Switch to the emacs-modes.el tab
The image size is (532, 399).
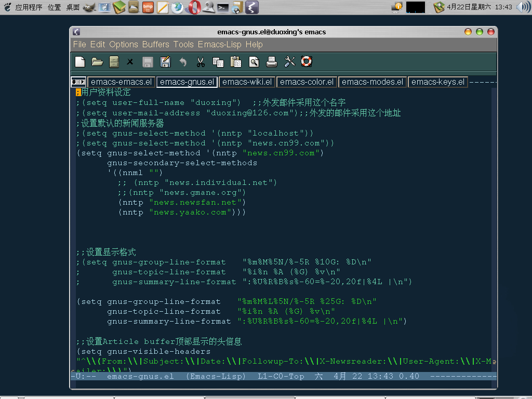pos(372,82)
